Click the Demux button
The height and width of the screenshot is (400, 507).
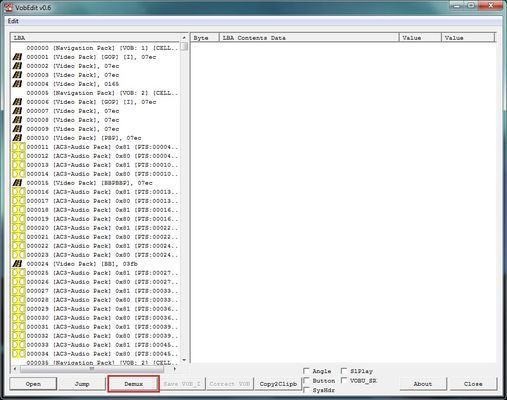133,384
